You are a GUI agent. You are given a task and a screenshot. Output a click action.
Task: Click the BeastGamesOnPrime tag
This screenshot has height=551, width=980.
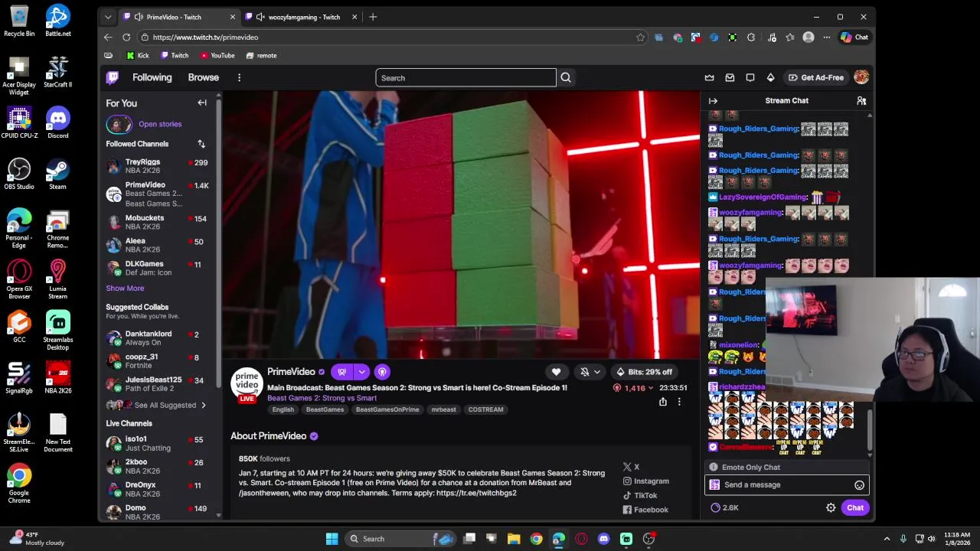click(x=387, y=409)
